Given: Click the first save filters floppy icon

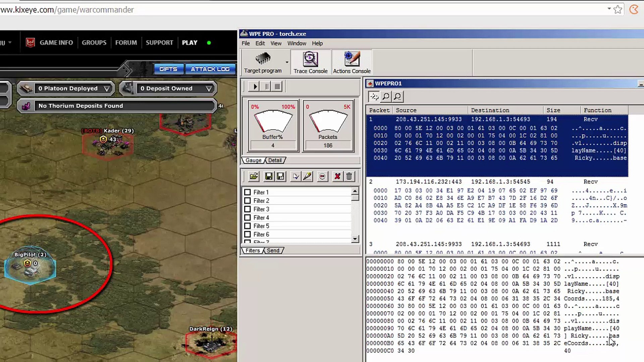Looking at the screenshot, I should [x=269, y=176].
